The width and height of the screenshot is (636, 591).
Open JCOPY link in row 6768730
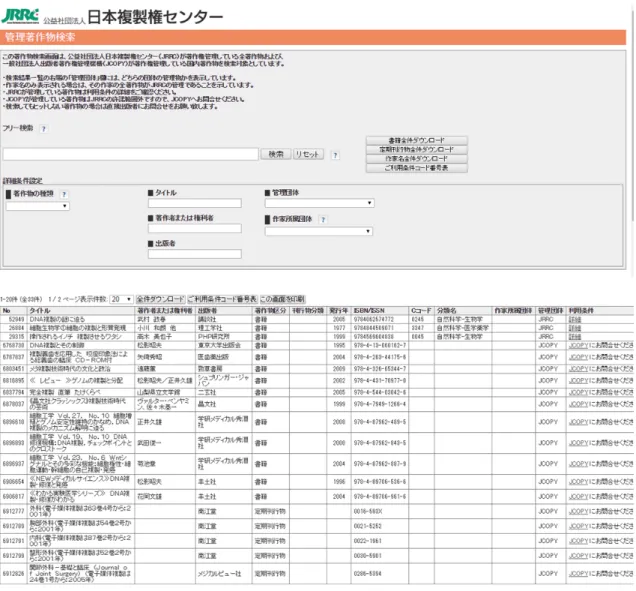click(578, 346)
